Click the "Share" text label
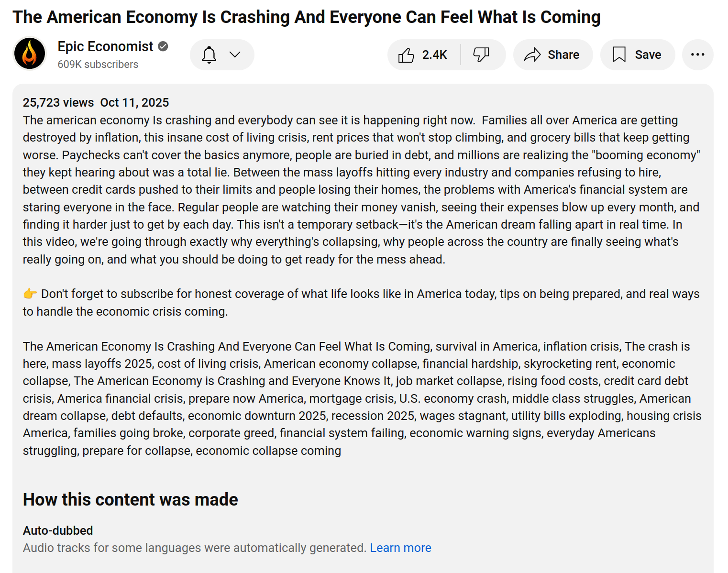 [563, 55]
